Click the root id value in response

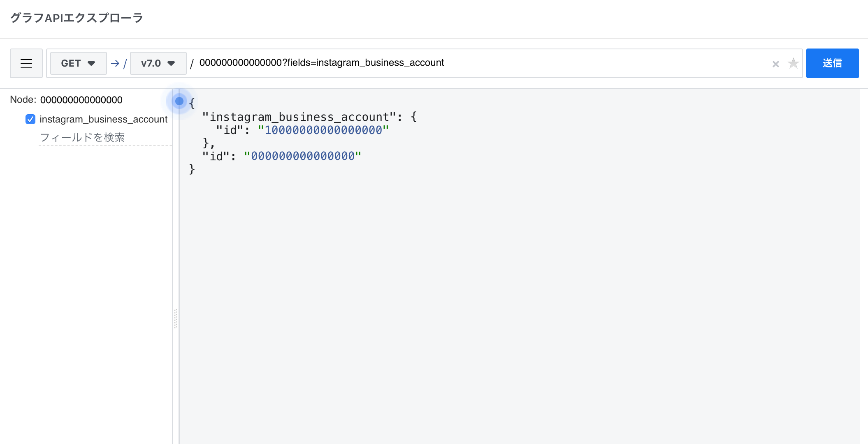303,156
